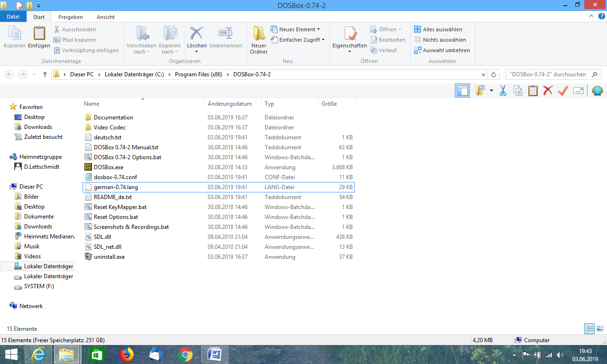
Task: Open the Verschieben nach dropdown
Action: coord(141,40)
